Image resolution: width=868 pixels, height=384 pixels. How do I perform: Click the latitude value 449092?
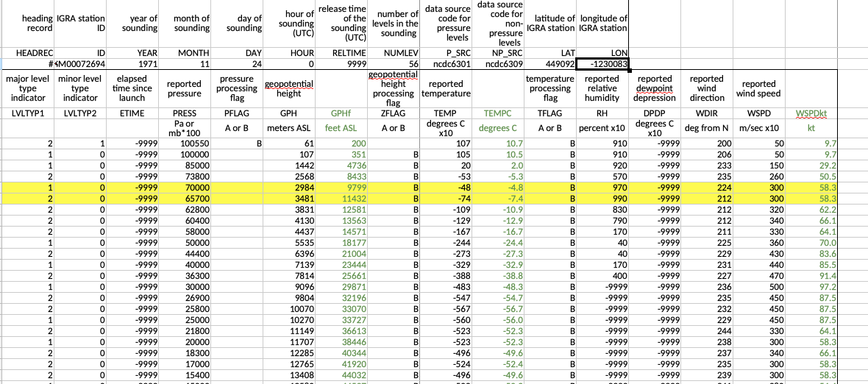pyautogui.click(x=551, y=63)
